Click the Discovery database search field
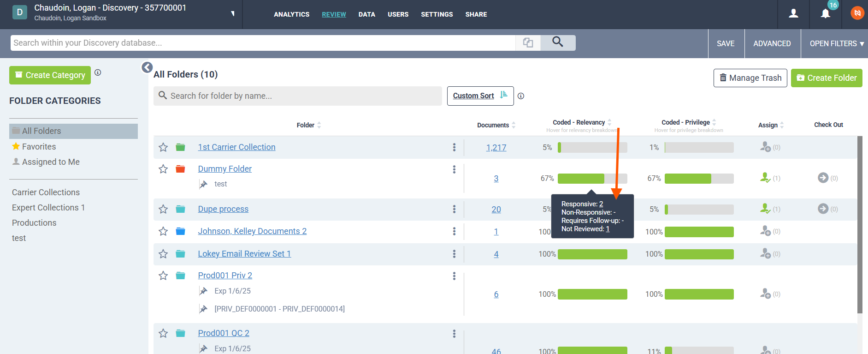This screenshot has width=868, height=354. point(263,43)
